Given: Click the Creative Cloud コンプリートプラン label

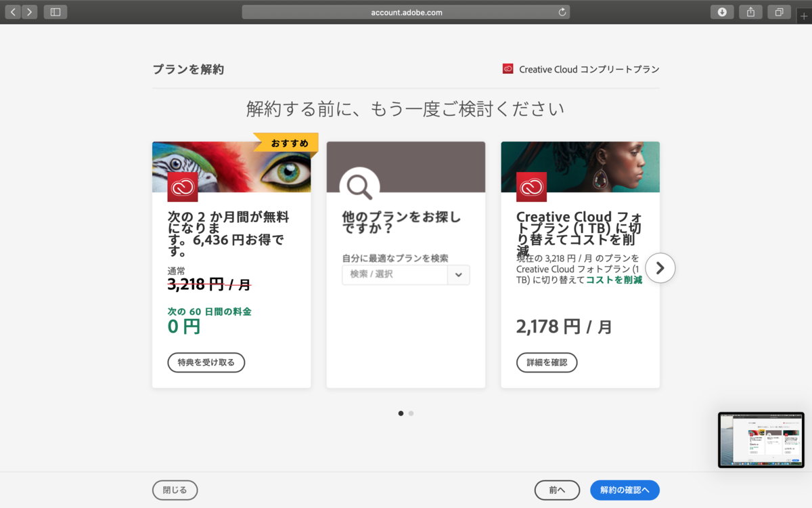Looking at the screenshot, I should click(x=589, y=69).
